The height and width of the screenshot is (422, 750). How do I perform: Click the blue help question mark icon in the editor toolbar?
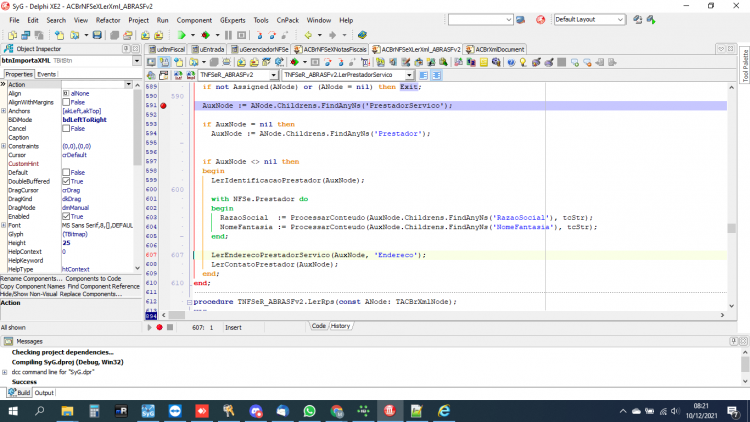click(x=511, y=62)
